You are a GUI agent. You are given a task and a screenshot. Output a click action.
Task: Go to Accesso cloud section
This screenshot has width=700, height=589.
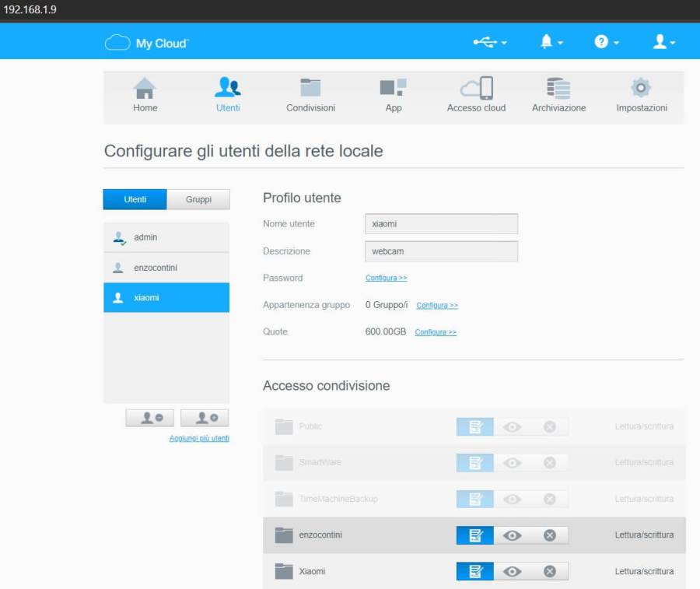click(476, 96)
